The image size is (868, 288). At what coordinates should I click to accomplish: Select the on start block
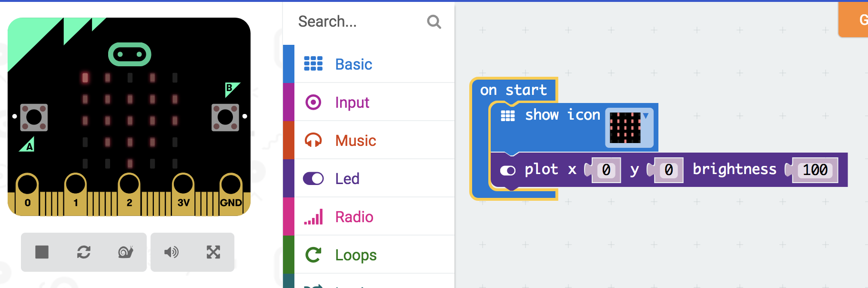[513, 90]
